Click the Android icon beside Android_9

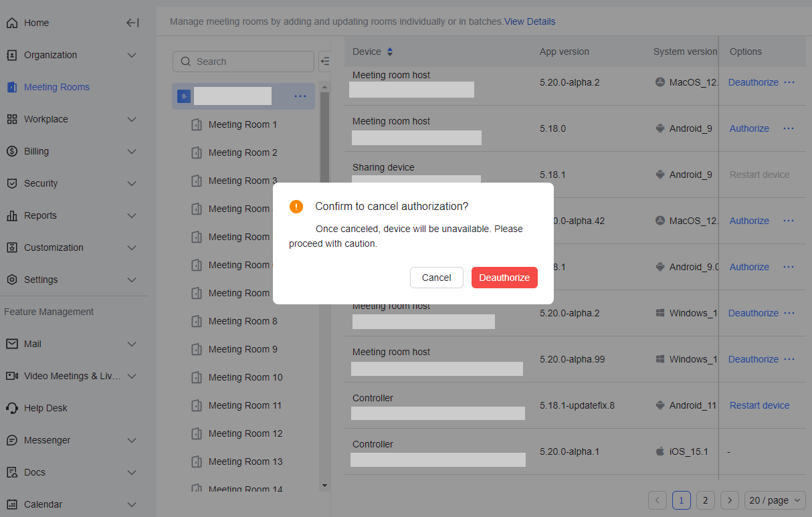coord(659,128)
